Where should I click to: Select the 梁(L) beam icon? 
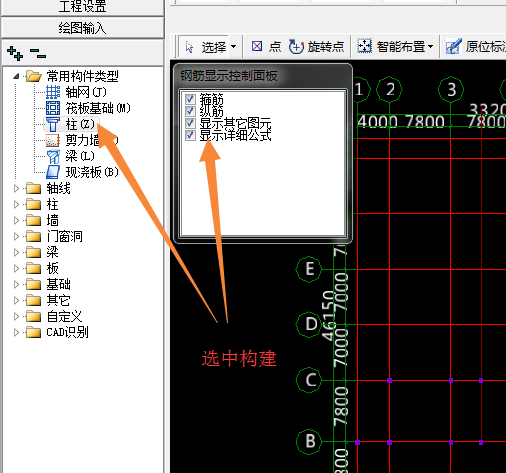53,156
